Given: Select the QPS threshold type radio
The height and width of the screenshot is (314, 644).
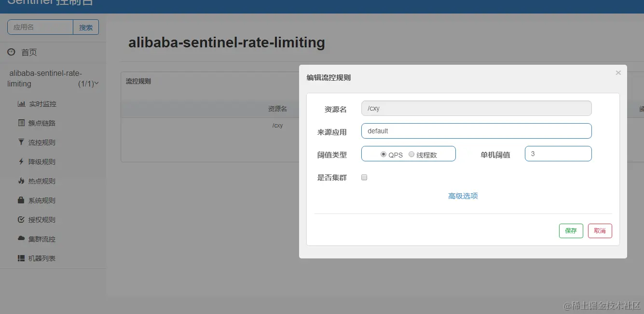Looking at the screenshot, I should pyautogui.click(x=384, y=154).
